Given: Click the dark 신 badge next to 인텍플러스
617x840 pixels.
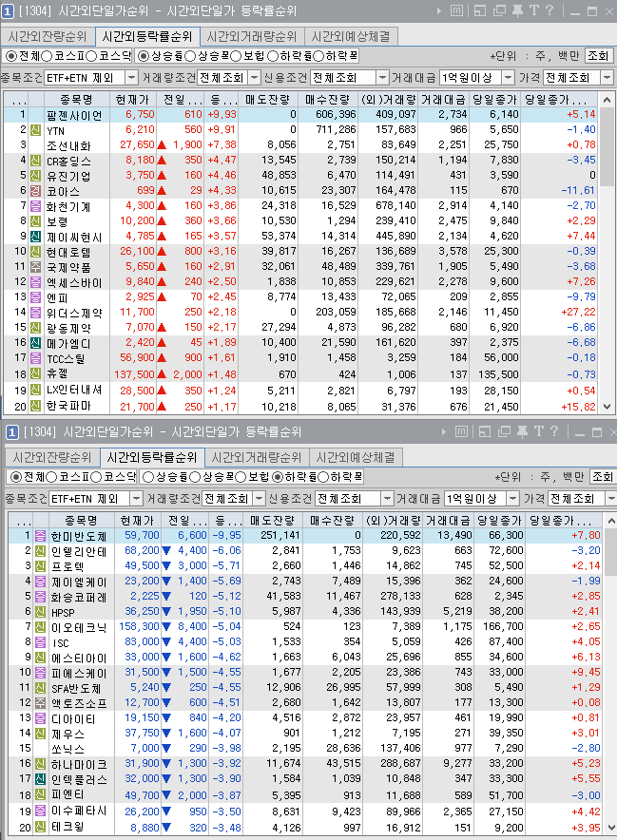Looking at the screenshot, I should click(x=40, y=779).
